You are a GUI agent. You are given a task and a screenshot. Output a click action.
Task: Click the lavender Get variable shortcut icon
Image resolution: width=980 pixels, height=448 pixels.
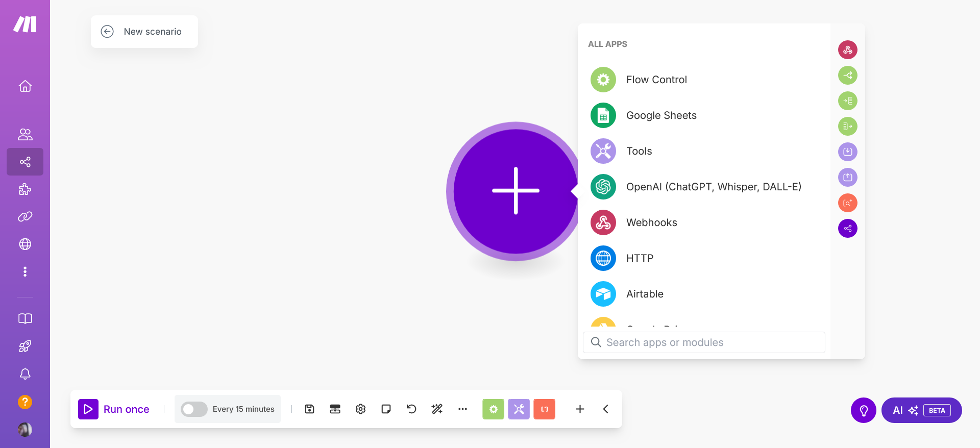(848, 178)
